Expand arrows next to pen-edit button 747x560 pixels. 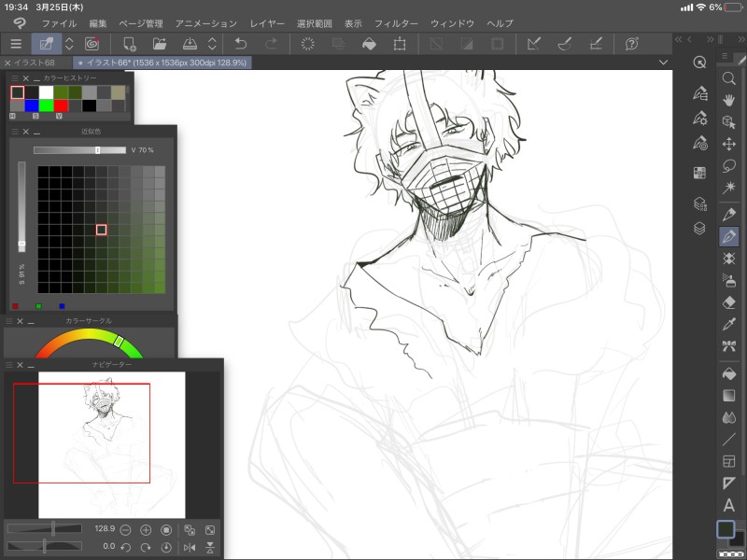point(69,44)
